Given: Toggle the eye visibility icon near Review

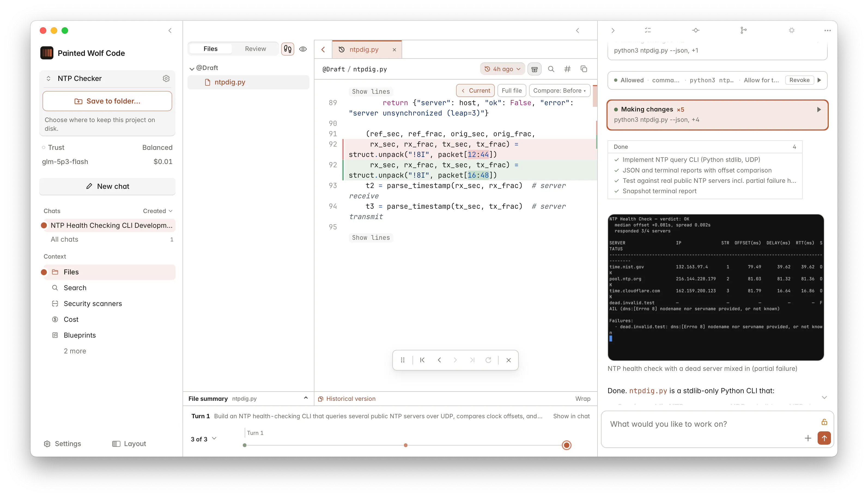Looking at the screenshot, I should pyautogui.click(x=303, y=49).
